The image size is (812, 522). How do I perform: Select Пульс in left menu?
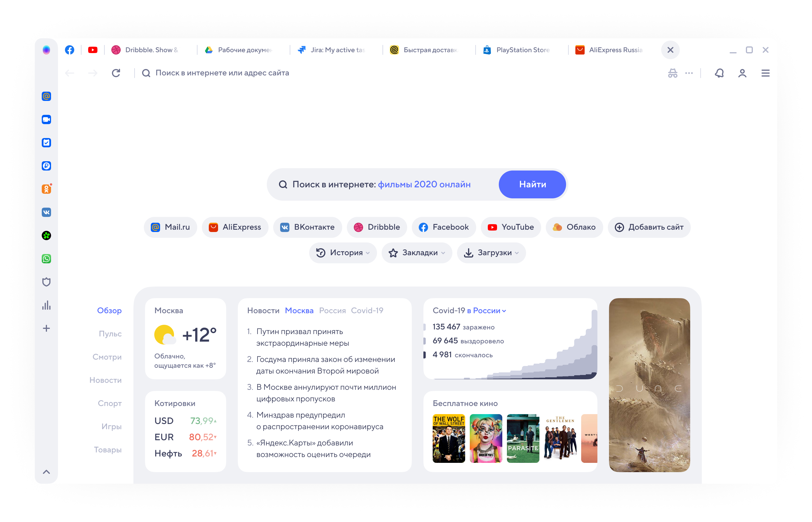110,334
